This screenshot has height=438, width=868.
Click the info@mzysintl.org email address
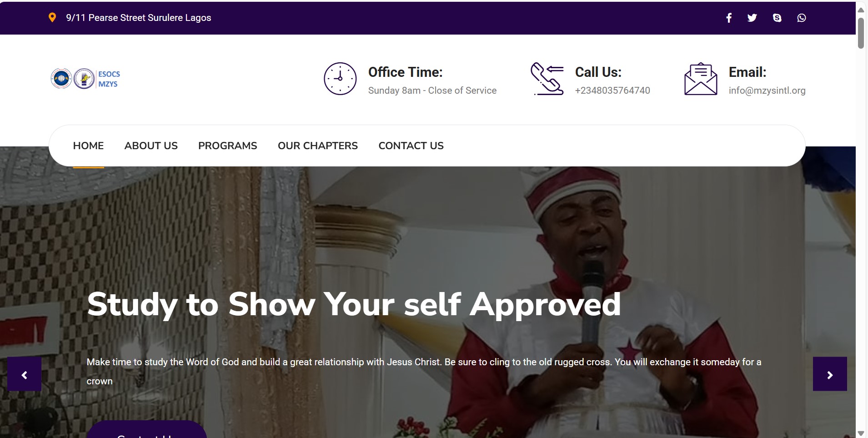point(767,91)
